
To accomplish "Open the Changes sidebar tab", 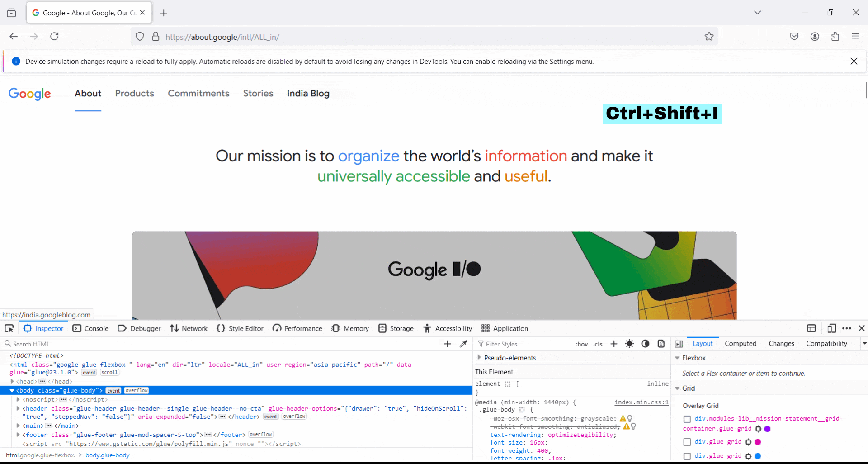I will click(781, 344).
